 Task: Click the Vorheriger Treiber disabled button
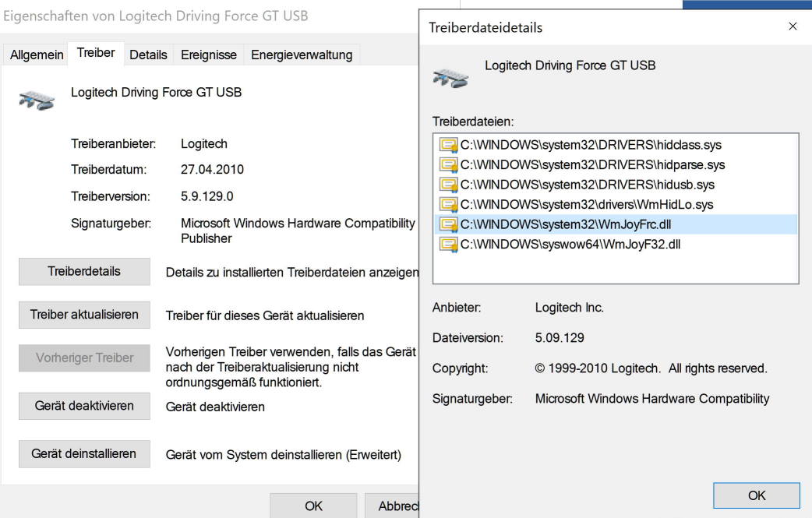point(84,358)
